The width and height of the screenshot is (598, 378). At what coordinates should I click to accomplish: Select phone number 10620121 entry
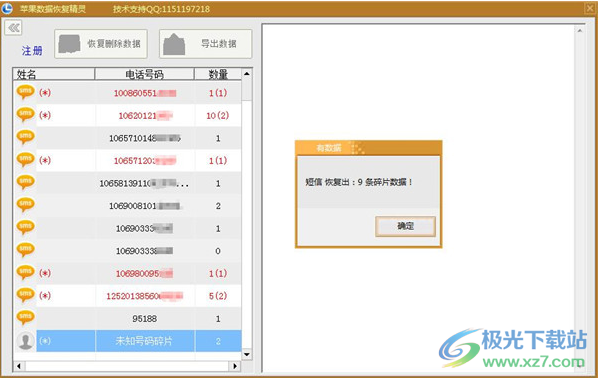click(x=145, y=116)
